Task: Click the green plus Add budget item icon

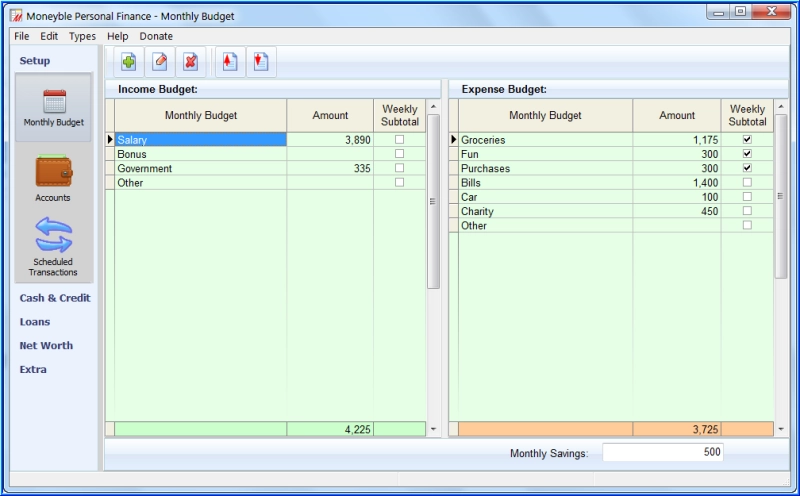Action: [129, 62]
